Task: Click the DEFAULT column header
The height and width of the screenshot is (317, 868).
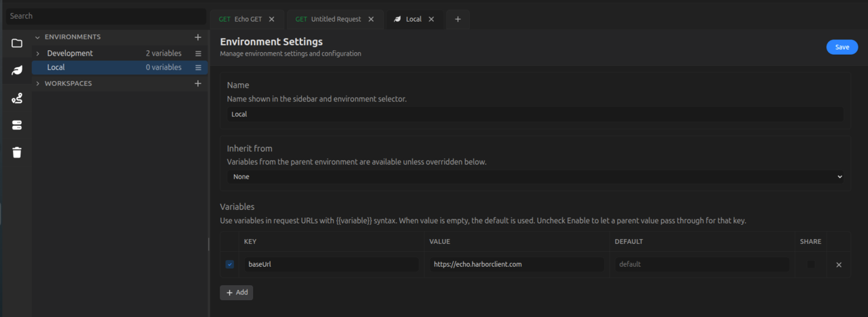Action: [x=629, y=242]
